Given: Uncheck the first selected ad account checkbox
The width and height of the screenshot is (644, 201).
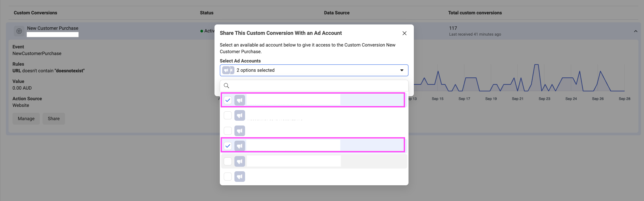Looking at the screenshot, I should 228,100.
